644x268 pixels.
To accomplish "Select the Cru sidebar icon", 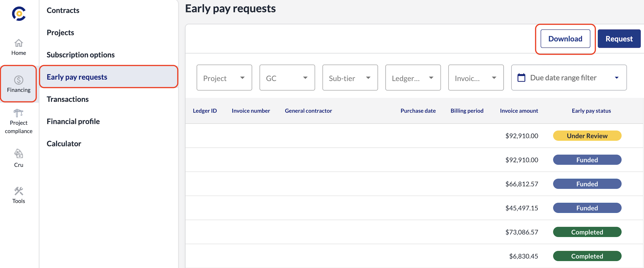I will coord(19,154).
